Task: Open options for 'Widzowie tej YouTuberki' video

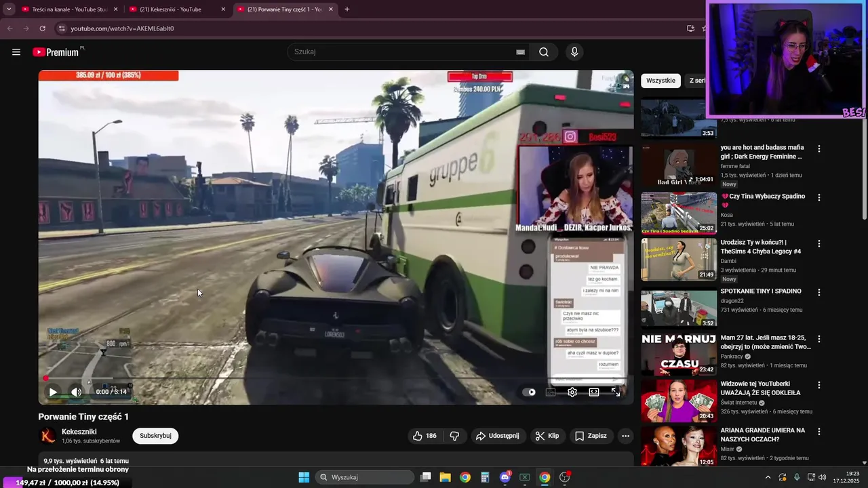Action: tap(818, 384)
